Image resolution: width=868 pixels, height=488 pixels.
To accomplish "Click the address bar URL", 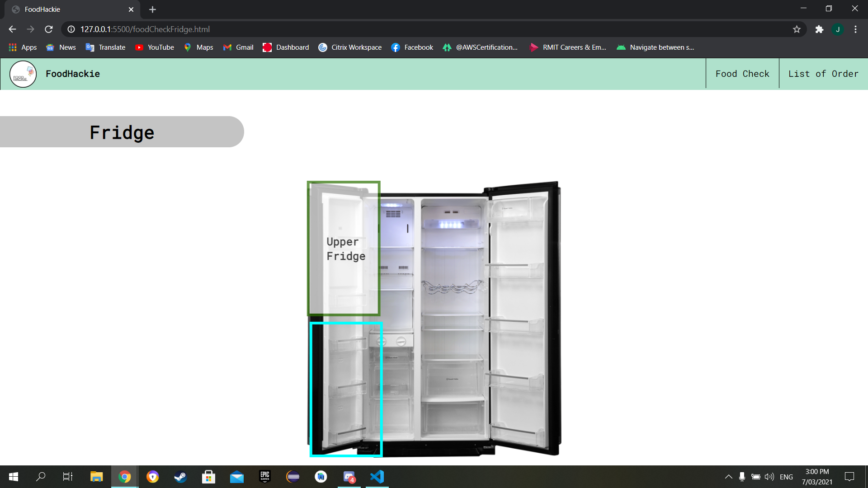I will coord(145,29).
